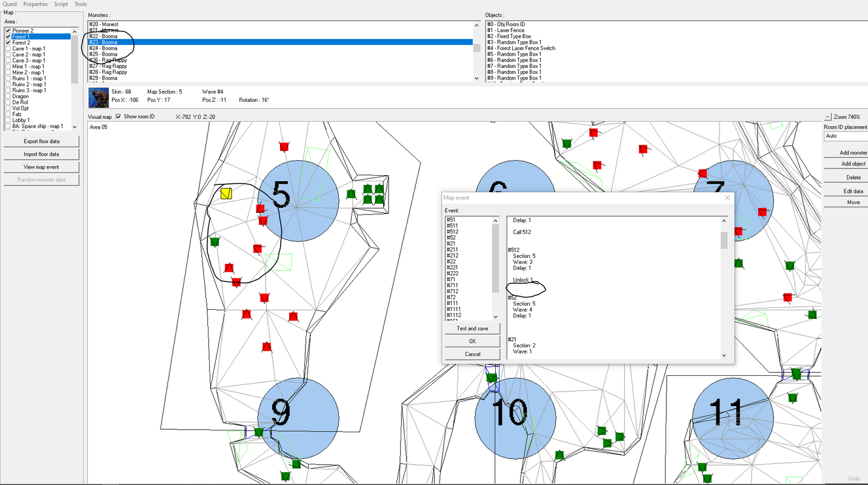This screenshot has height=485, width=868.
Task: Click the minus zoom-out button beside Zoom 740%
Action: (828, 116)
